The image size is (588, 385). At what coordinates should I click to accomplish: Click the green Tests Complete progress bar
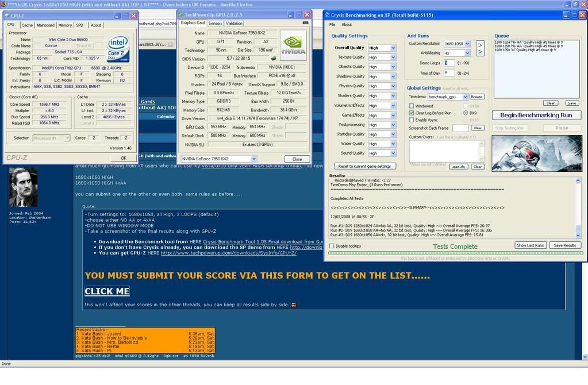click(455, 253)
